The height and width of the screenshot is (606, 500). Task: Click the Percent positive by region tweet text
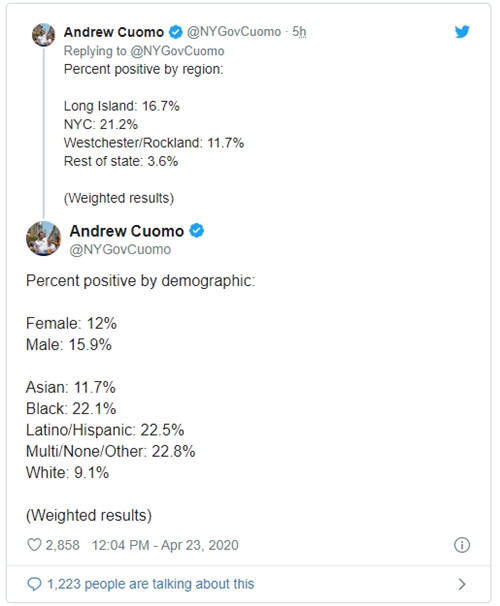pos(144,69)
